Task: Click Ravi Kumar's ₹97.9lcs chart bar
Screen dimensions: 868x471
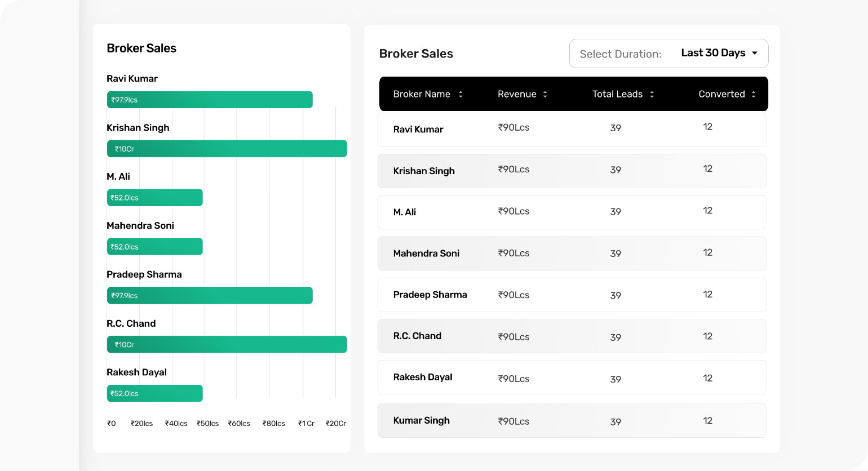Action: coord(210,100)
